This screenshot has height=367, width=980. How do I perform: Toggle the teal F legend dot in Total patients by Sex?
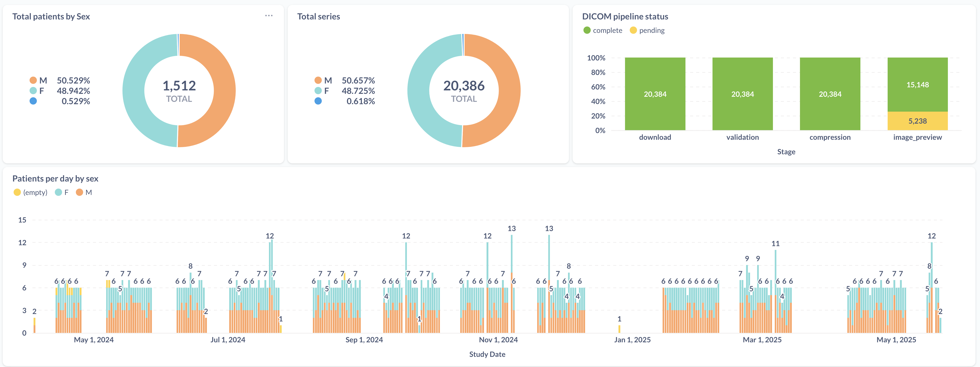[33, 91]
